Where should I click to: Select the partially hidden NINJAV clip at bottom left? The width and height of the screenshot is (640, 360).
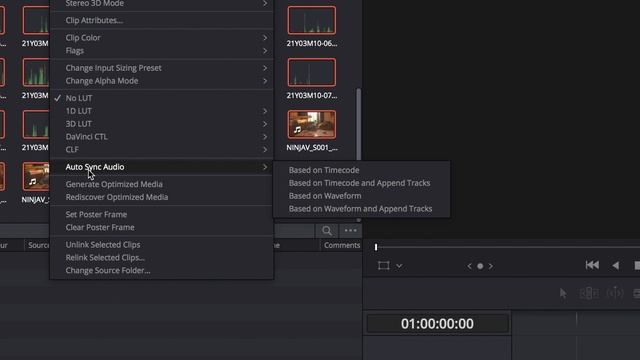tap(36, 177)
